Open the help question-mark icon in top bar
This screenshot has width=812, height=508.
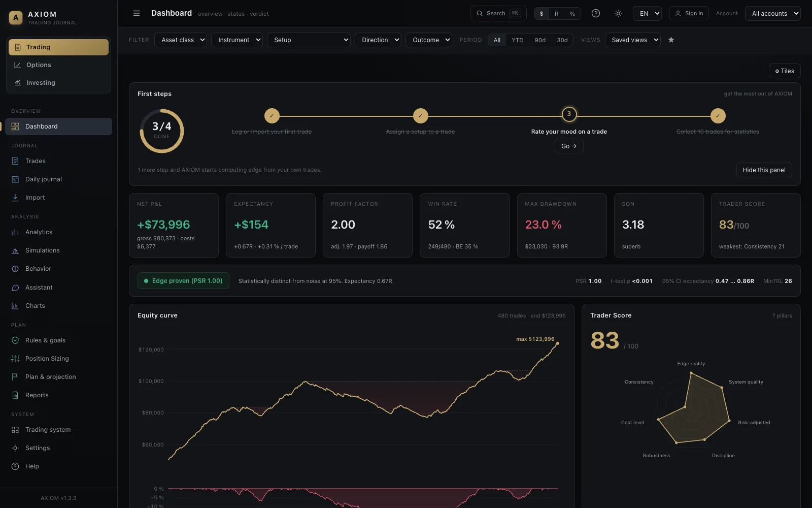(x=596, y=13)
